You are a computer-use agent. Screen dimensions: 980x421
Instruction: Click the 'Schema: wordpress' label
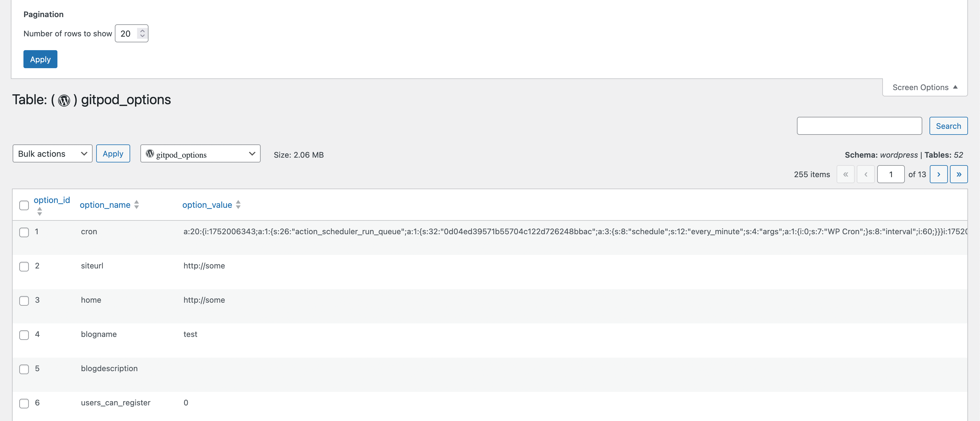click(x=881, y=155)
